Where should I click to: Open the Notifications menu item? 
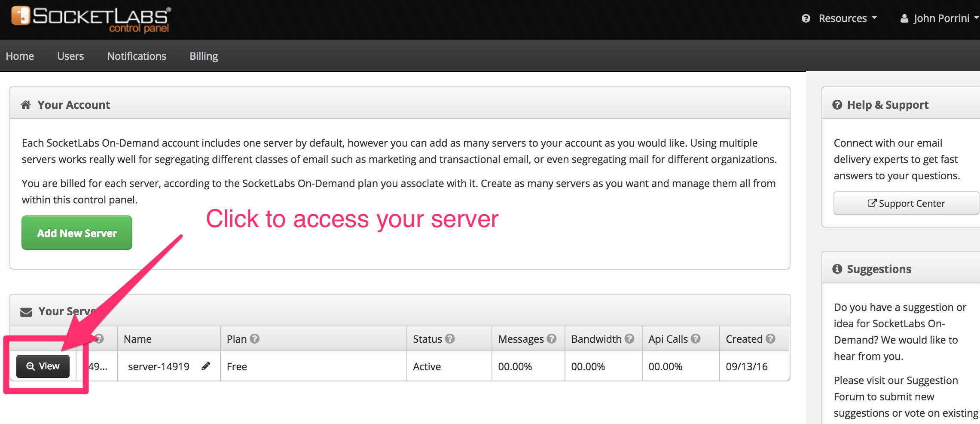(x=137, y=56)
